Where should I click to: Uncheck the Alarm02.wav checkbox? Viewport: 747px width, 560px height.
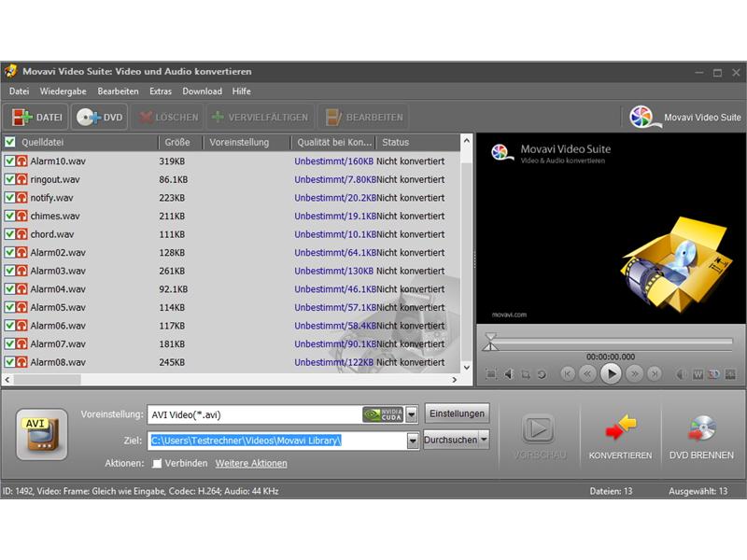pos(9,252)
